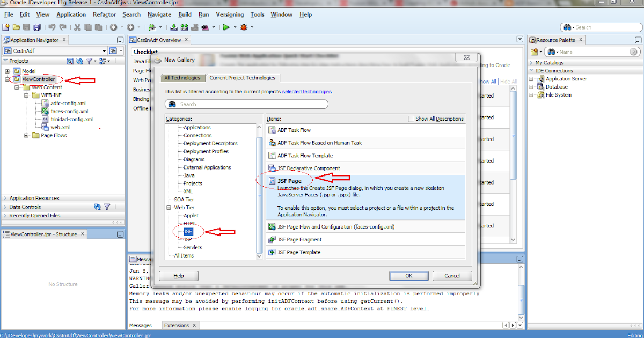Open the CssInAdf application dropdown

click(x=105, y=50)
